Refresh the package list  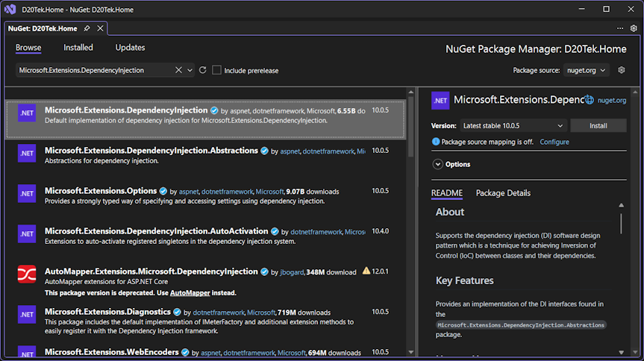click(x=202, y=70)
